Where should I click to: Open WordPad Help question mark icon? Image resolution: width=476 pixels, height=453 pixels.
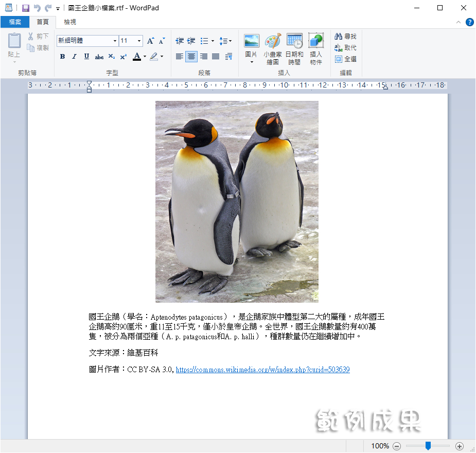(469, 22)
